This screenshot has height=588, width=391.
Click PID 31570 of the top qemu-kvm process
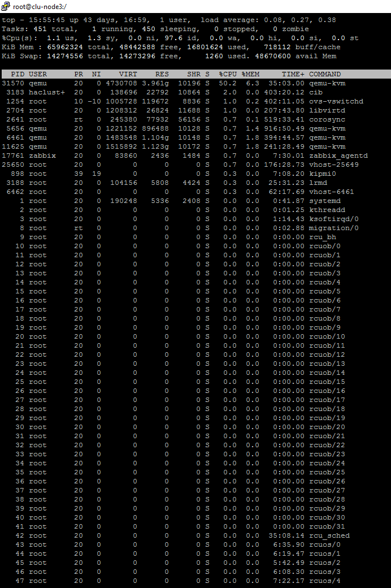pyautogui.click(x=13, y=83)
